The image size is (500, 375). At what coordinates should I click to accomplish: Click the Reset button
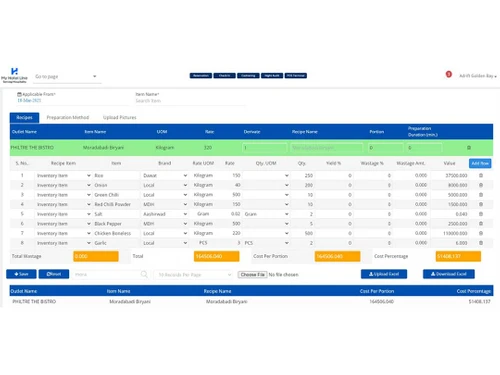point(54,274)
